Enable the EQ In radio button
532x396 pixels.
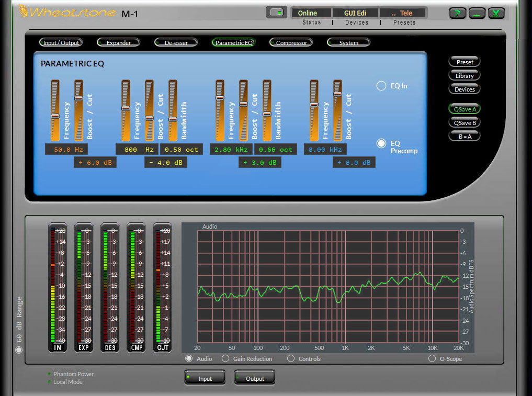coord(381,86)
